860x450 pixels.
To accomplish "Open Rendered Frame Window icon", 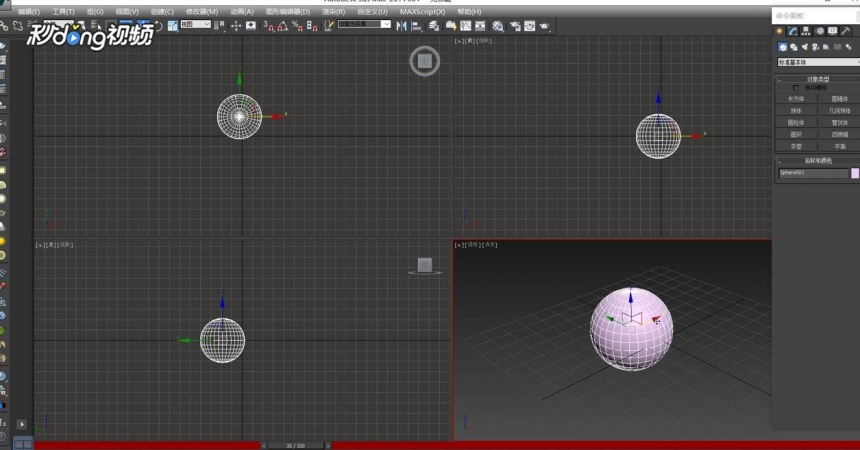I will (x=530, y=26).
